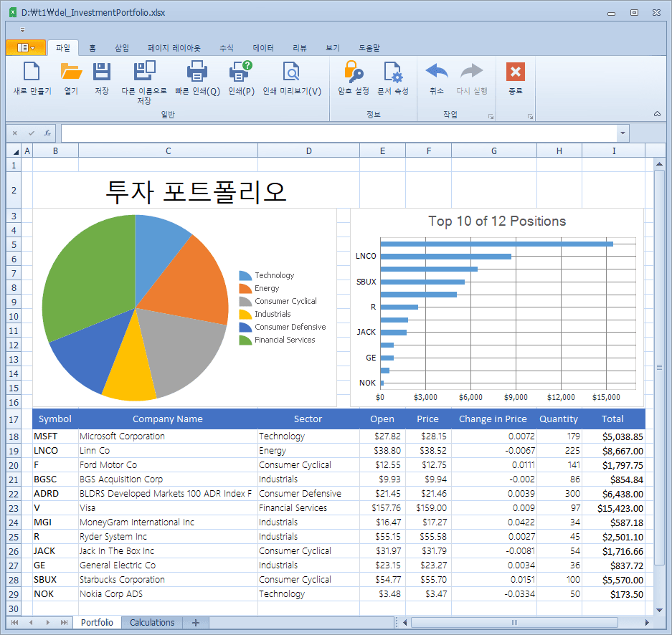
Task: Confirm entry with the checkmark icon
Action: pyautogui.click(x=31, y=133)
